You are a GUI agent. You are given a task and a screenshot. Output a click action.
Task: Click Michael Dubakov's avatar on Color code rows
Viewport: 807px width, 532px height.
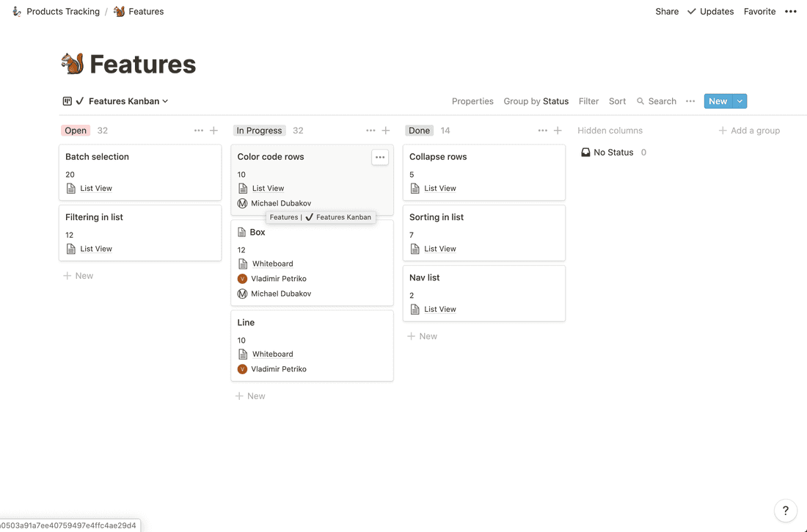[242, 203]
